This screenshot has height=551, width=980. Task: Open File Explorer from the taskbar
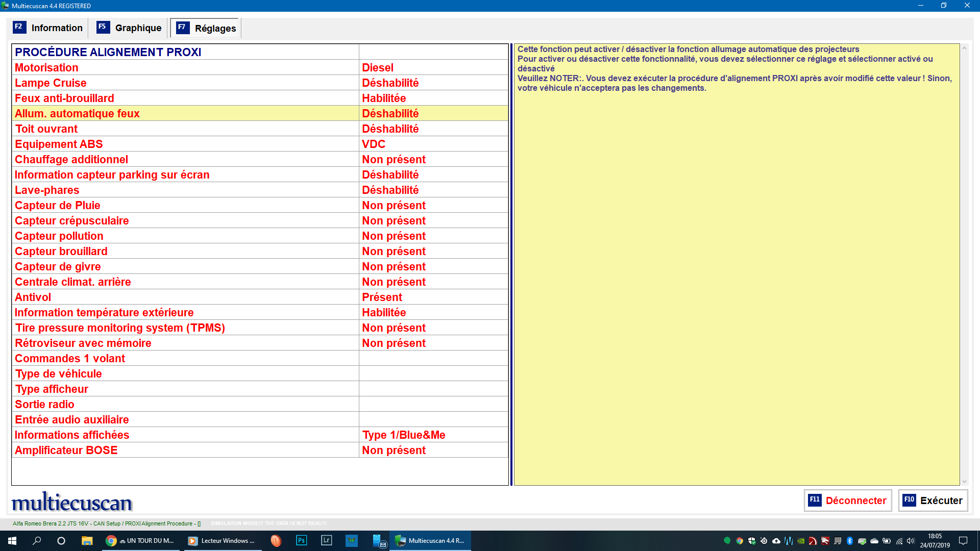(87, 541)
